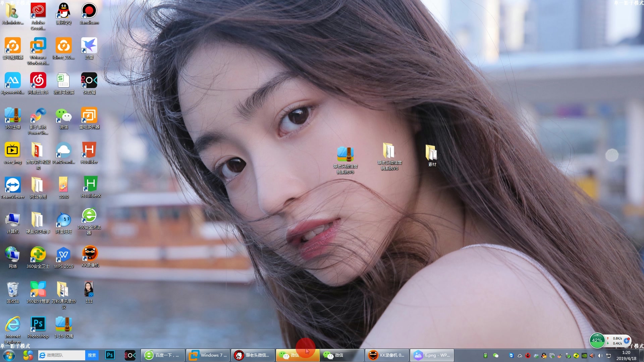Open the 360软件管家 desktop shortcut

(x=38, y=293)
